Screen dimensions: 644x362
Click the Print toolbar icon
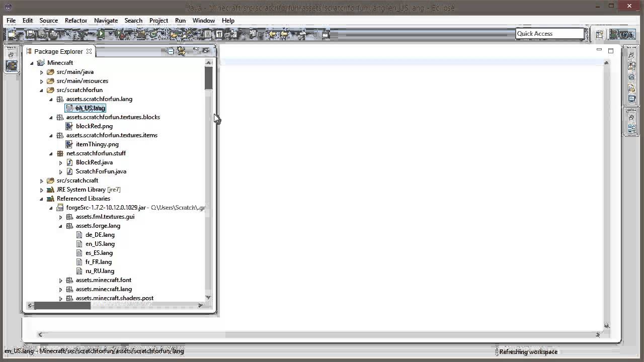pyautogui.click(x=53, y=34)
